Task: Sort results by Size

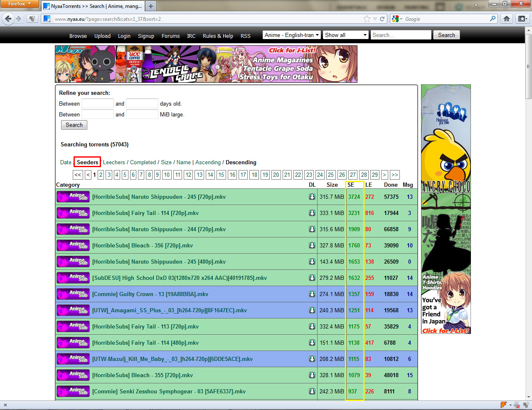Action: 166,162
